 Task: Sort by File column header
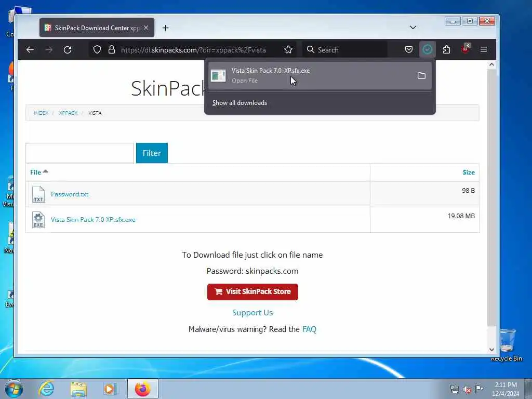point(38,172)
